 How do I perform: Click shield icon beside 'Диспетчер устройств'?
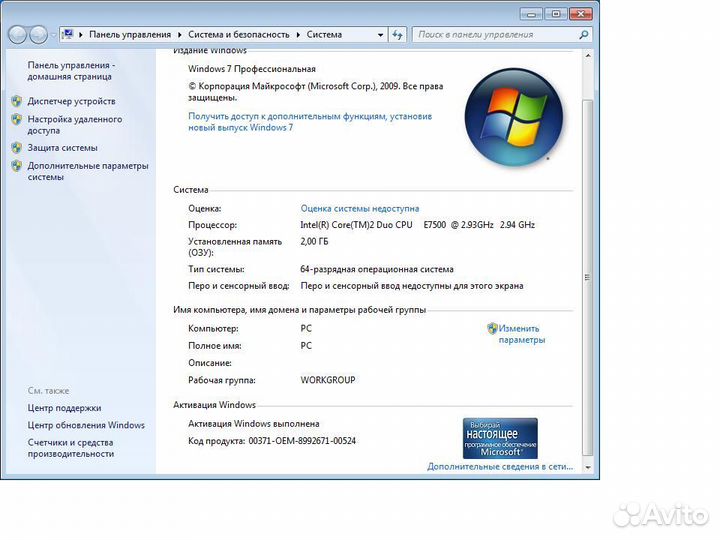tap(17, 101)
